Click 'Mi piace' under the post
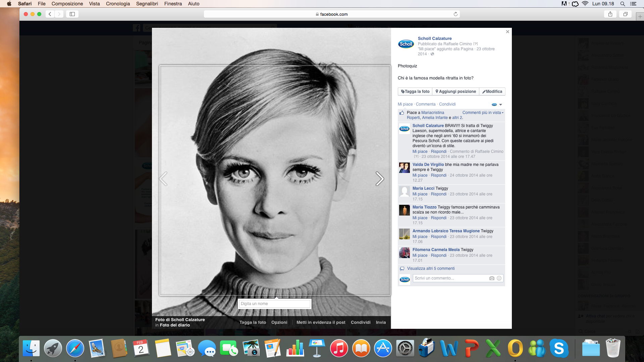 coord(405,104)
